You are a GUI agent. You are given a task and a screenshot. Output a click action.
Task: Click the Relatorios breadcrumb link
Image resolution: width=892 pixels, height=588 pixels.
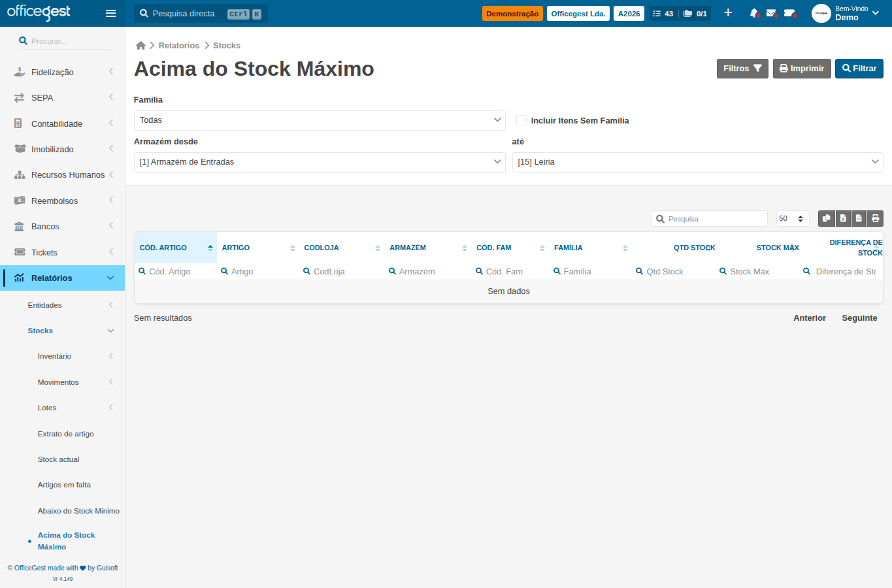179,45
